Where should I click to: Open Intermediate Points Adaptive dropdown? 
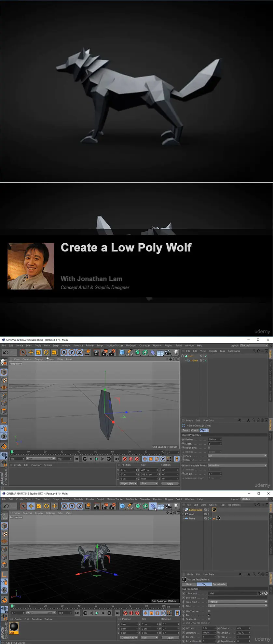coord(237,465)
